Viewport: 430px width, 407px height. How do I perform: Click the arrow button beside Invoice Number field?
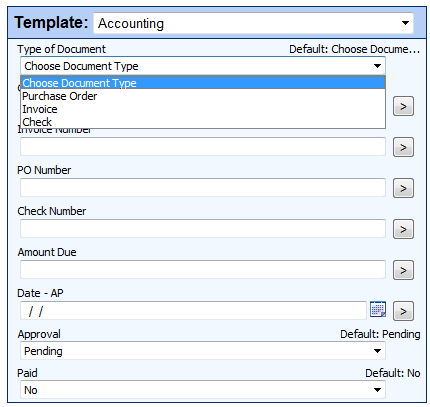(403, 147)
